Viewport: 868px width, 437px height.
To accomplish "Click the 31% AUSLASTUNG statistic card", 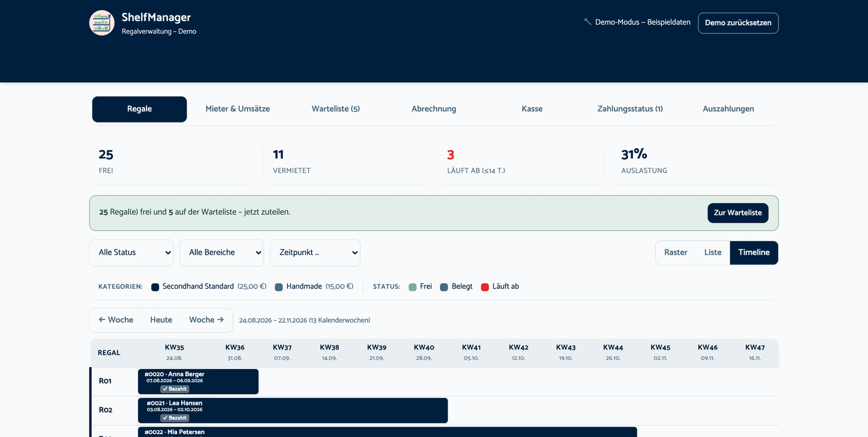I will pos(695,162).
